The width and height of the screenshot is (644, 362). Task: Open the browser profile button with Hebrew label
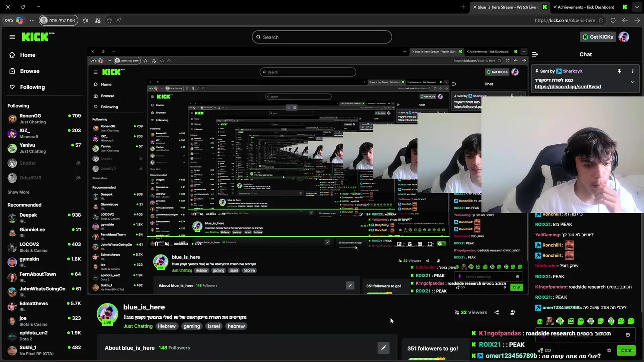pos(59,20)
